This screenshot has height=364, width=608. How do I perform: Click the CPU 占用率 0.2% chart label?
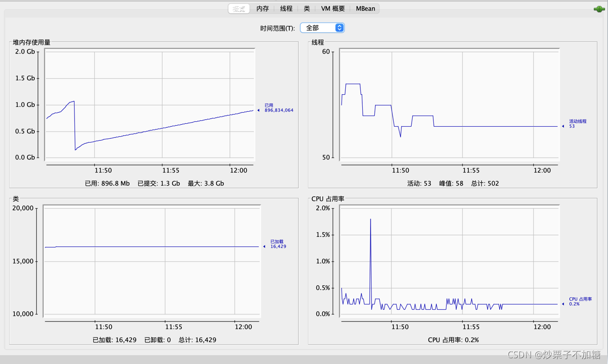coord(580,302)
